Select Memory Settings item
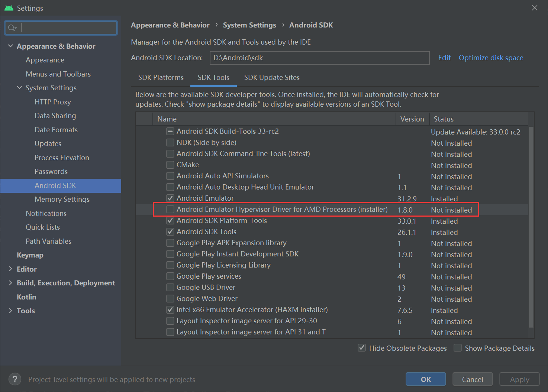This screenshot has height=392, width=548. coord(62,199)
